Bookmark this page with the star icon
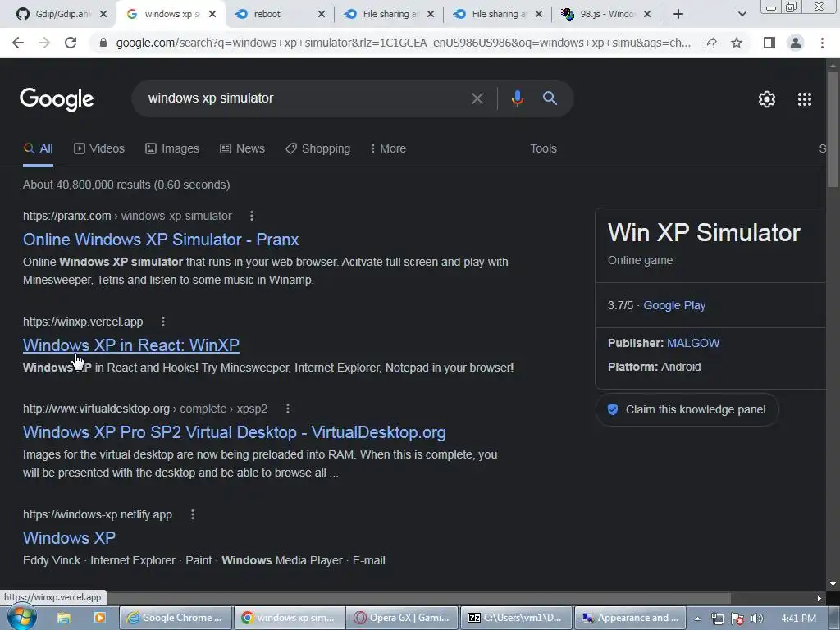The width and height of the screenshot is (840, 630). (x=737, y=43)
